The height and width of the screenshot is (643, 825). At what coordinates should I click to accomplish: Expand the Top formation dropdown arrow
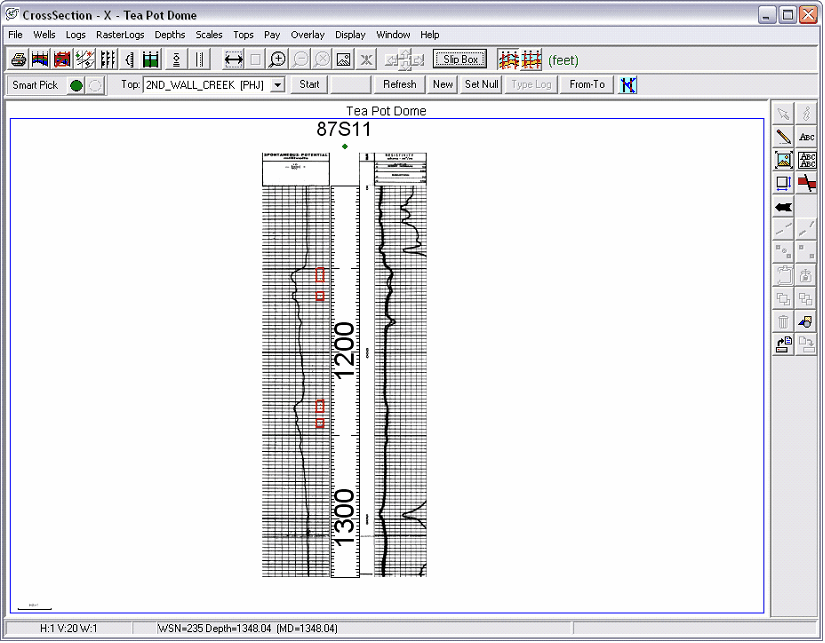point(277,86)
